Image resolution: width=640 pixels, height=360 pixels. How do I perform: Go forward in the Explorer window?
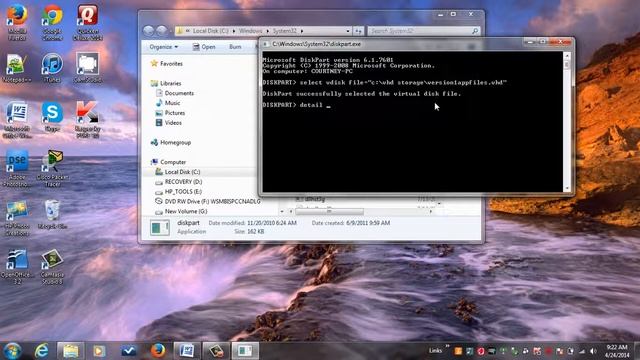[x=162, y=31]
